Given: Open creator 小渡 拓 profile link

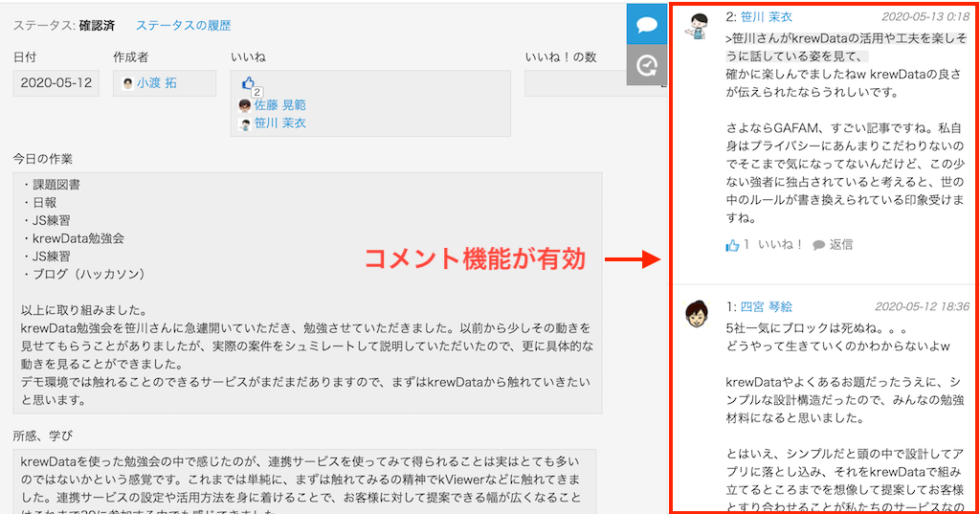Looking at the screenshot, I should pyautogui.click(x=157, y=83).
